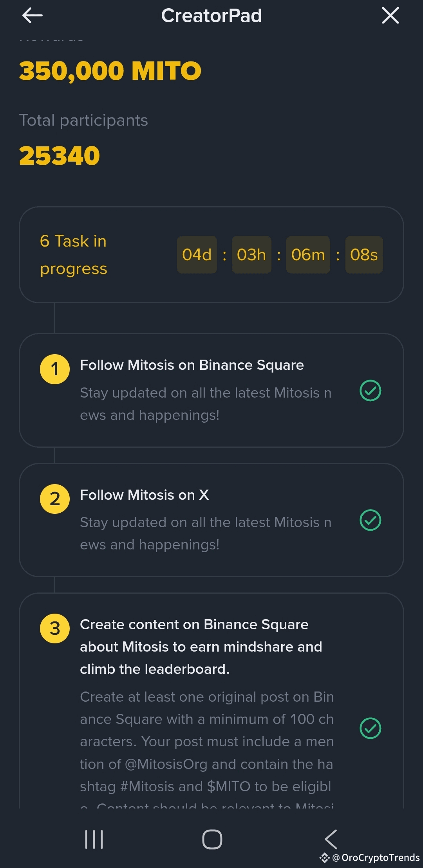Close the CreatorPad page with X
The image size is (423, 868).
(x=390, y=16)
